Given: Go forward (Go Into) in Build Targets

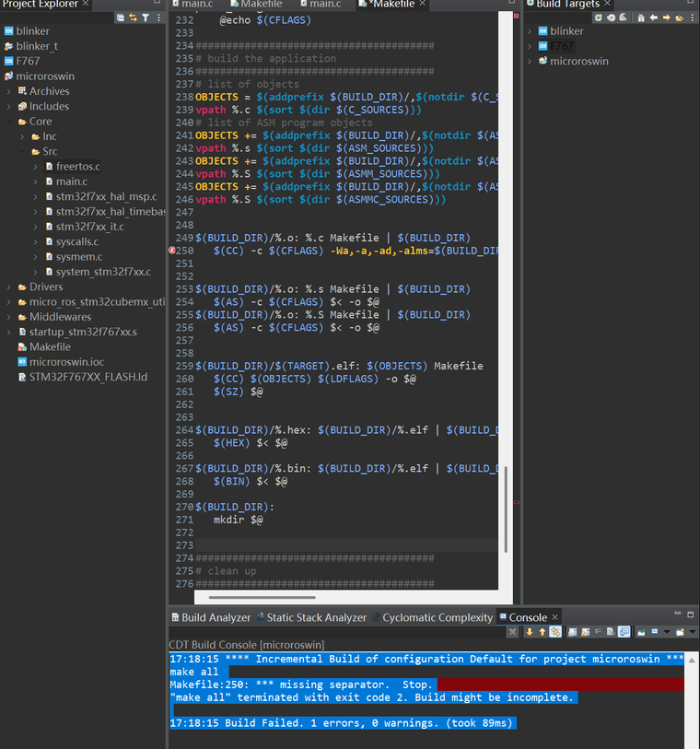Looking at the screenshot, I should coord(666,18).
